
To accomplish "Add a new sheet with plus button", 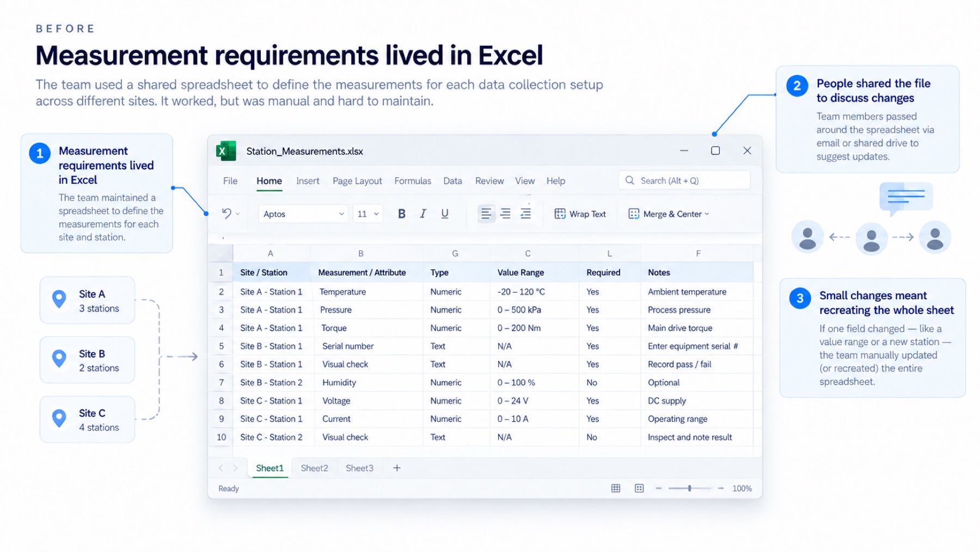I will [x=397, y=468].
